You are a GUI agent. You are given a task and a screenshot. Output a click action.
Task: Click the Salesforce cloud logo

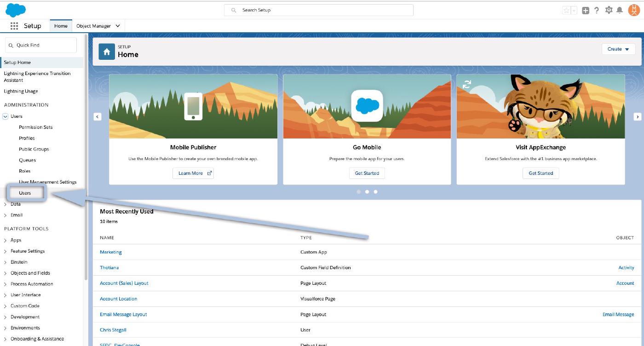(x=16, y=10)
